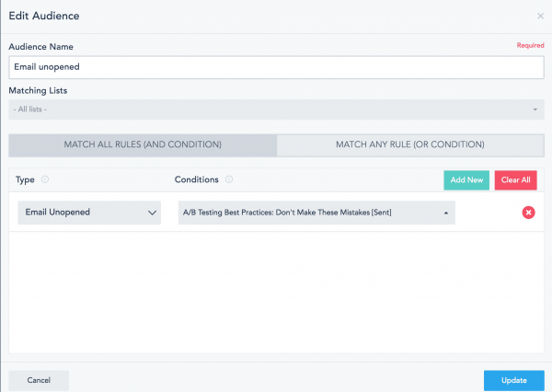Screen dimensions: 552x392
Task: Click the Conditions info icon
Action: coord(229,179)
